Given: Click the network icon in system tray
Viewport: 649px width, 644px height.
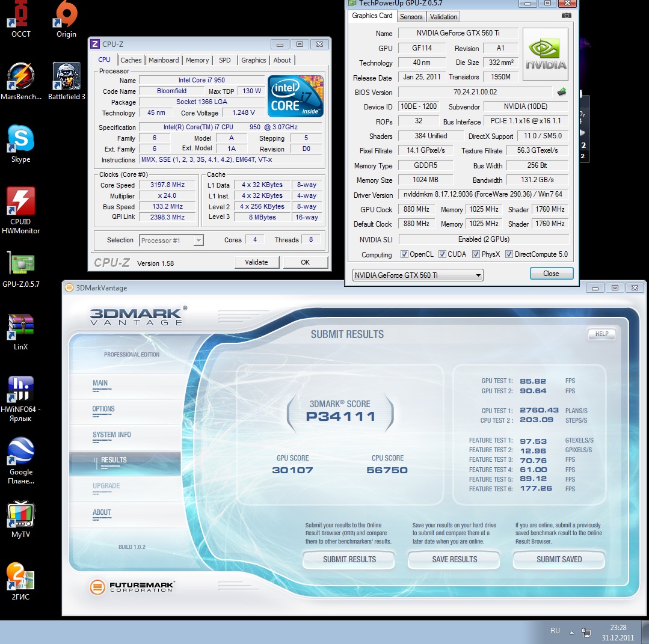Looking at the screenshot, I should [x=586, y=632].
